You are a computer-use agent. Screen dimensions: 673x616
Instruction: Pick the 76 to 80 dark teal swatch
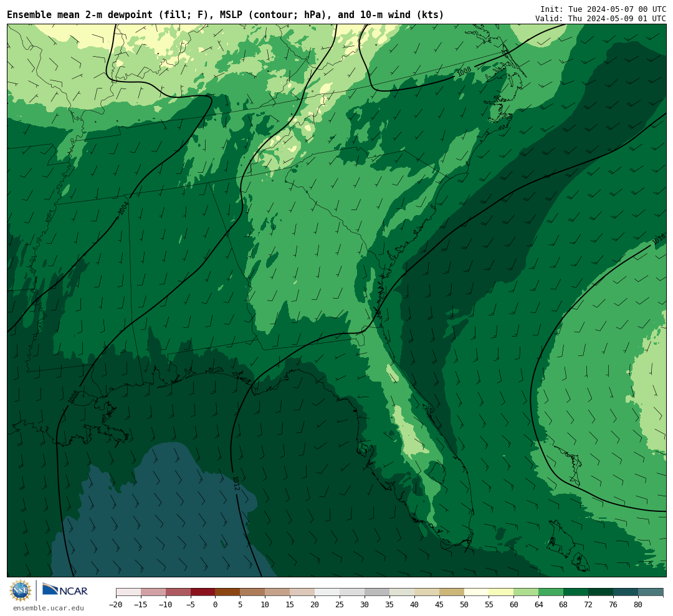click(x=626, y=592)
